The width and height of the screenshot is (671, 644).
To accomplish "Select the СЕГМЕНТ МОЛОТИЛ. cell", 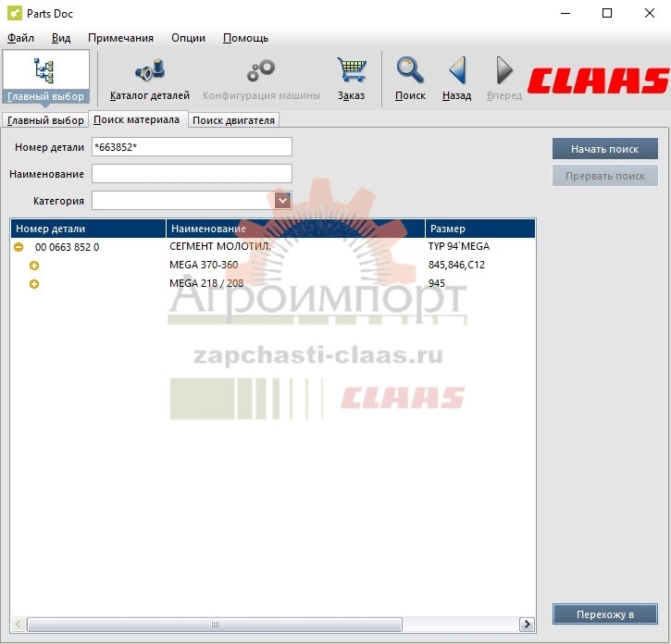I will tap(220, 246).
